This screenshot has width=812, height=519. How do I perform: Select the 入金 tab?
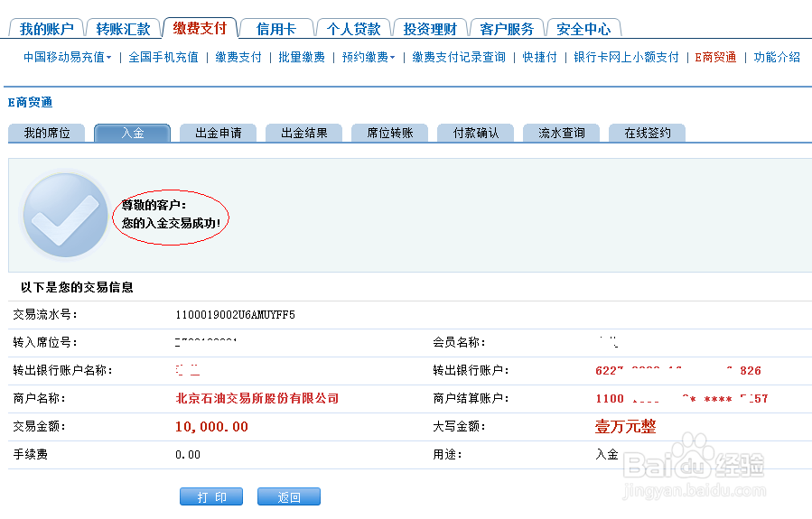(133, 133)
